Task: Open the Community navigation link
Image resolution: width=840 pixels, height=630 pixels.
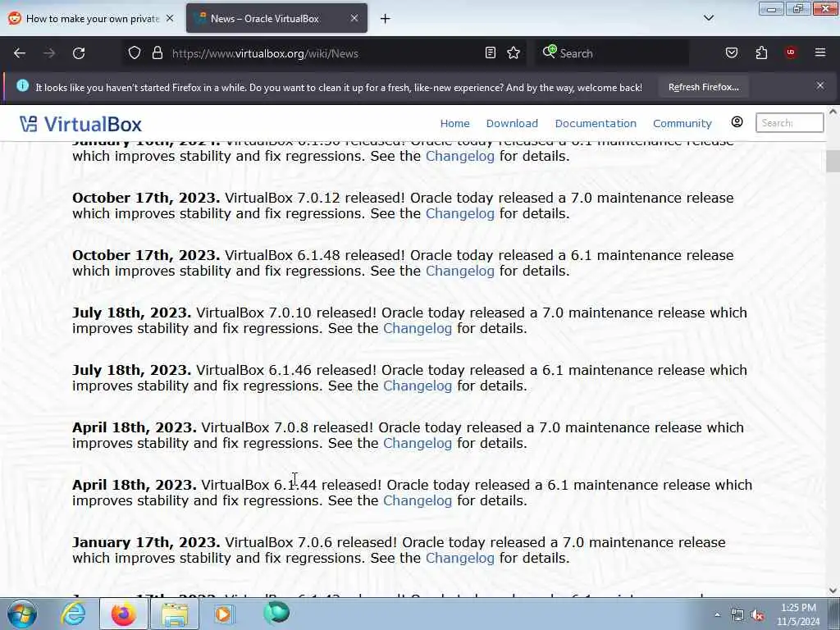Action: click(x=682, y=123)
